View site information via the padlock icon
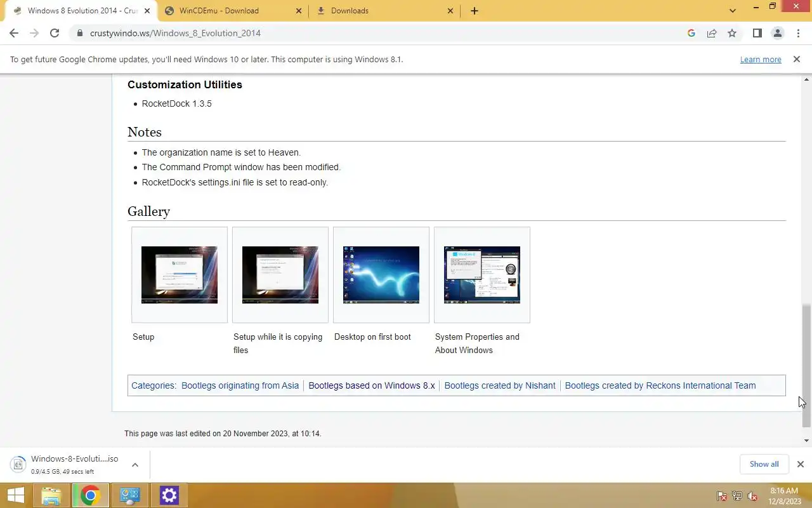Screen dimensions: 812x508 [80, 33]
